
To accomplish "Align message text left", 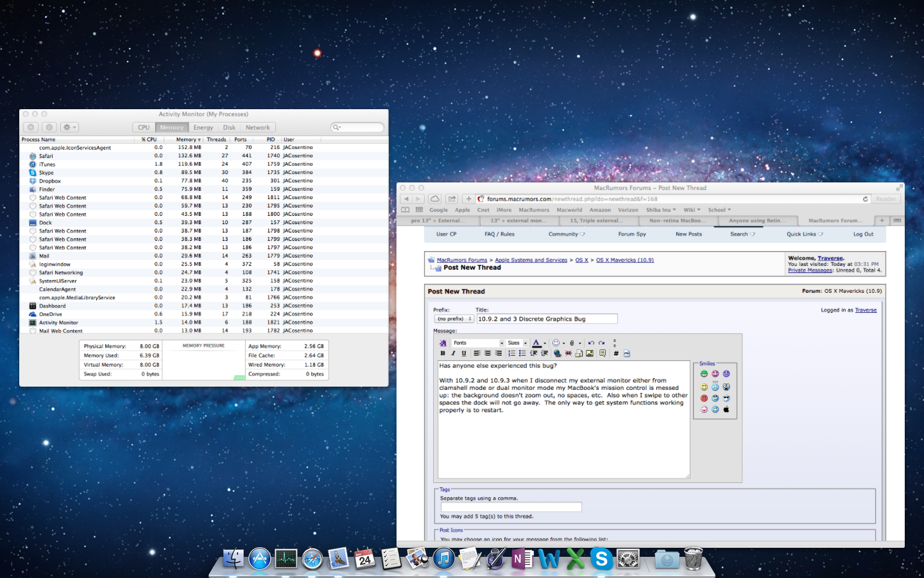I will (x=477, y=353).
